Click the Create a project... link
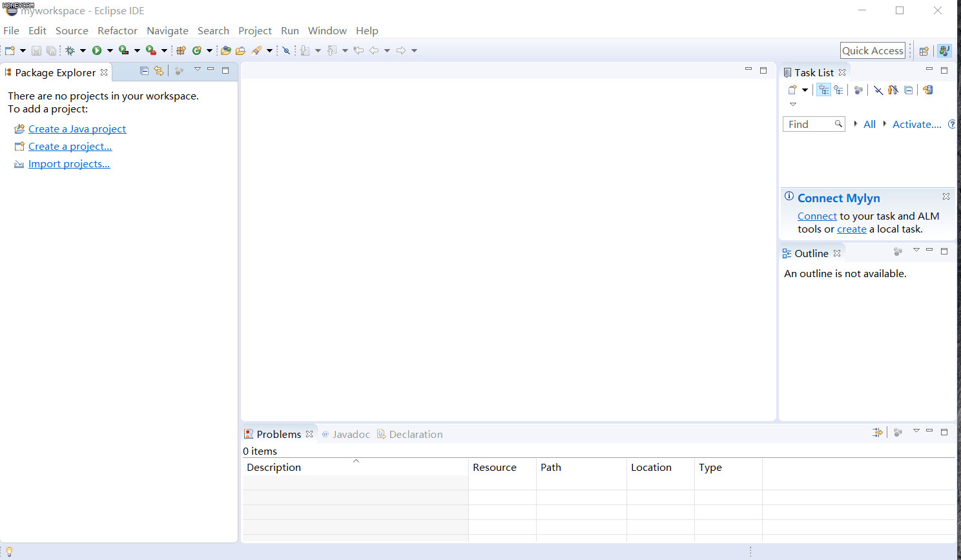This screenshot has width=961, height=560. pos(70,147)
